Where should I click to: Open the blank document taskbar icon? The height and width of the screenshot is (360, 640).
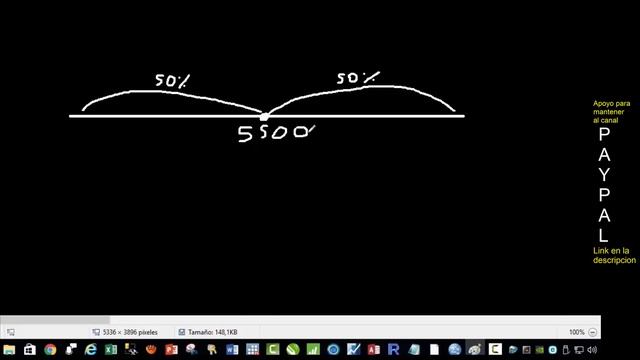(x=434, y=350)
